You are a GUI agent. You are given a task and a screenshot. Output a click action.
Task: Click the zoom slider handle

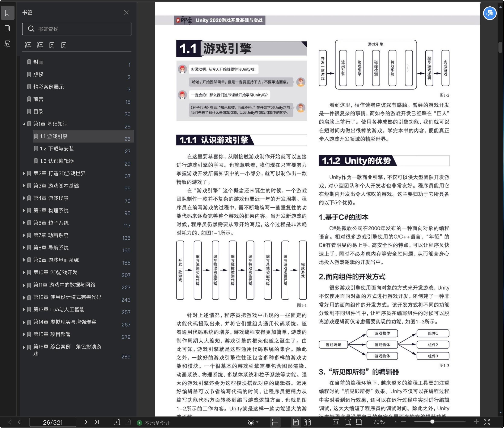[x=432, y=422]
